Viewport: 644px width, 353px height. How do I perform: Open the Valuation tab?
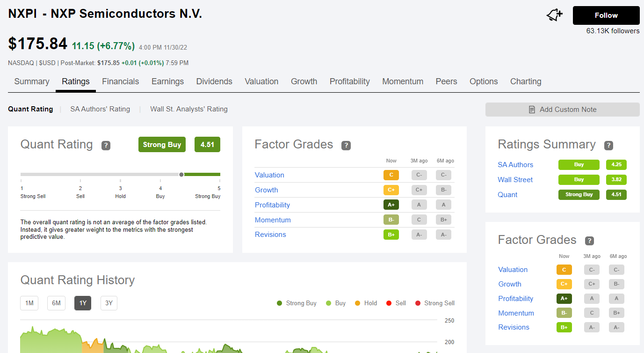261,81
